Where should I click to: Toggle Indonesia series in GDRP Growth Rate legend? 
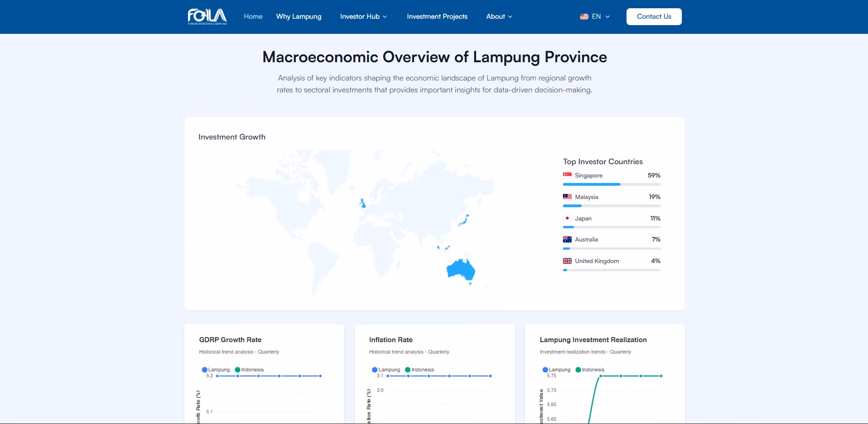tap(249, 370)
